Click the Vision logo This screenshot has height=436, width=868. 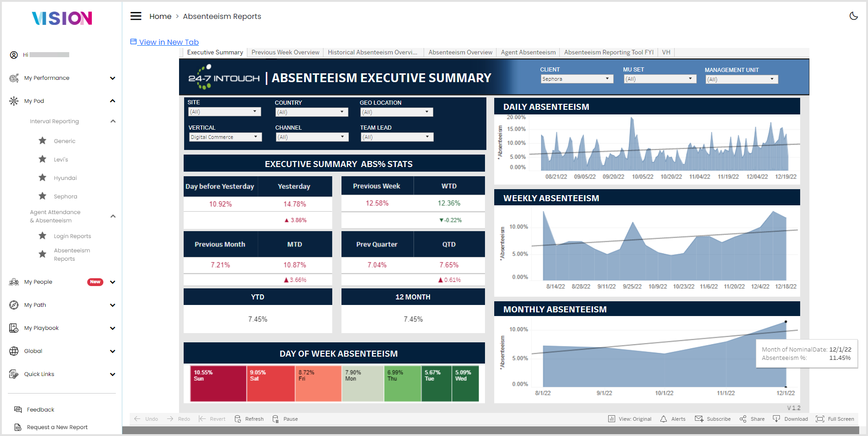click(62, 18)
